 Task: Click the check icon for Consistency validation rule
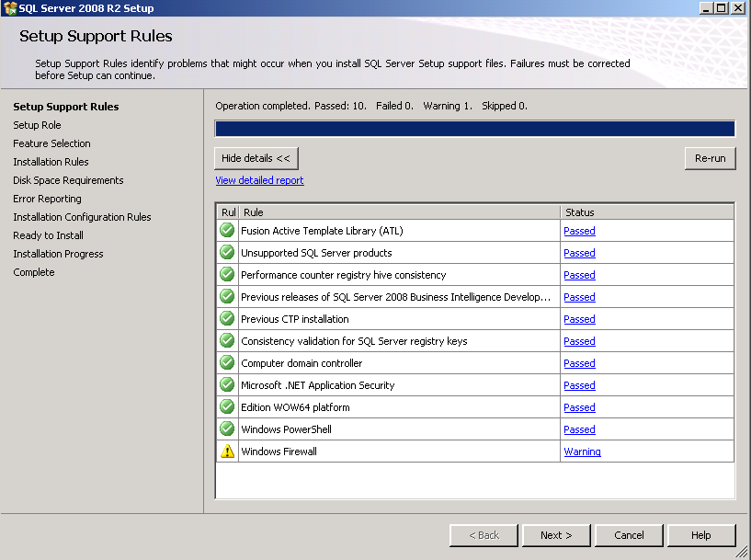point(227,340)
